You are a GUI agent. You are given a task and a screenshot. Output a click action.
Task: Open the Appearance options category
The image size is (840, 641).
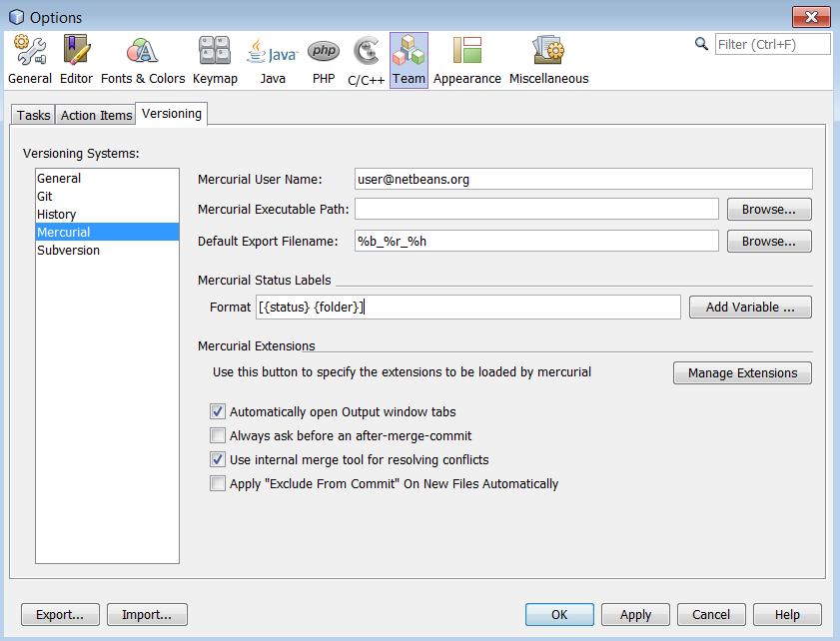click(466, 60)
